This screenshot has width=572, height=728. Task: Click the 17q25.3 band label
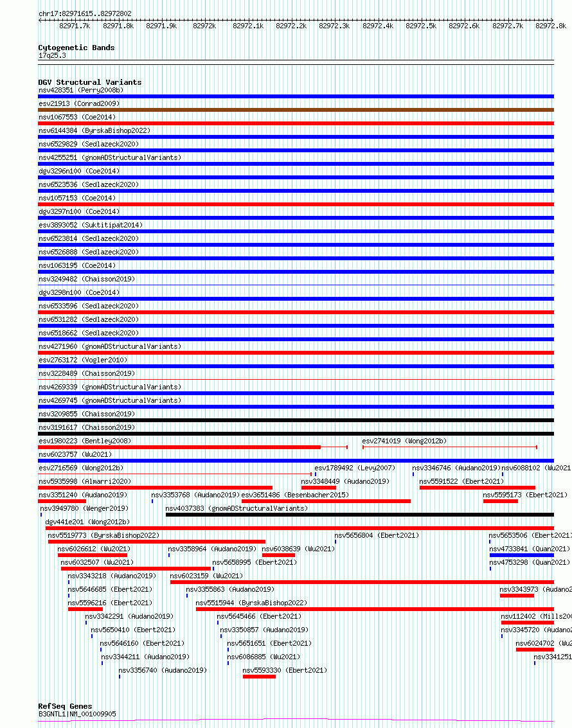(52, 56)
